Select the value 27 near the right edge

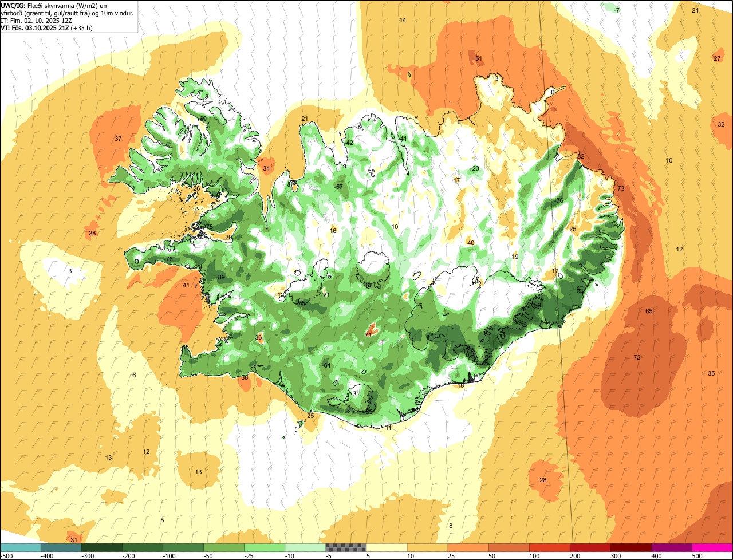[x=717, y=58]
